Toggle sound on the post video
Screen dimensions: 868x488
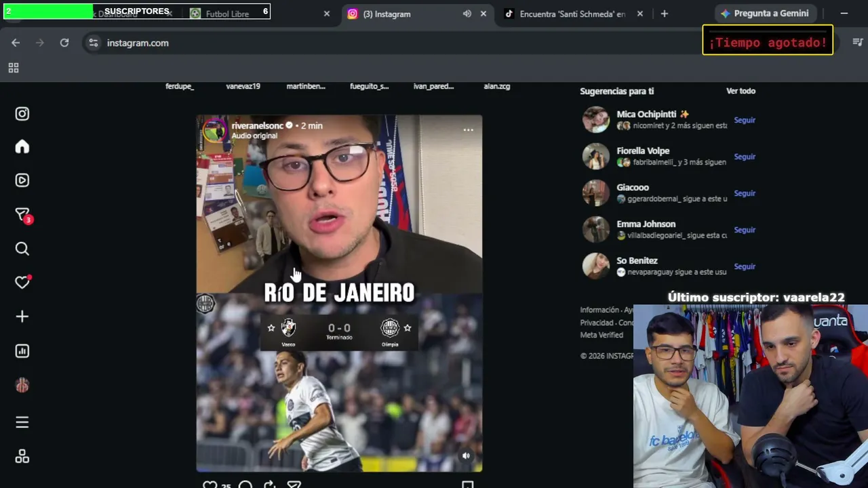(466, 456)
